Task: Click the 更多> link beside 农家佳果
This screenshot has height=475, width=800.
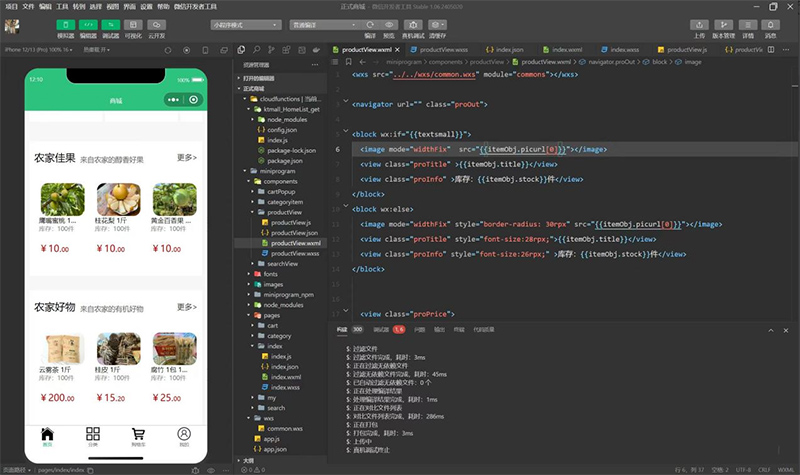Action: tap(187, 158)
